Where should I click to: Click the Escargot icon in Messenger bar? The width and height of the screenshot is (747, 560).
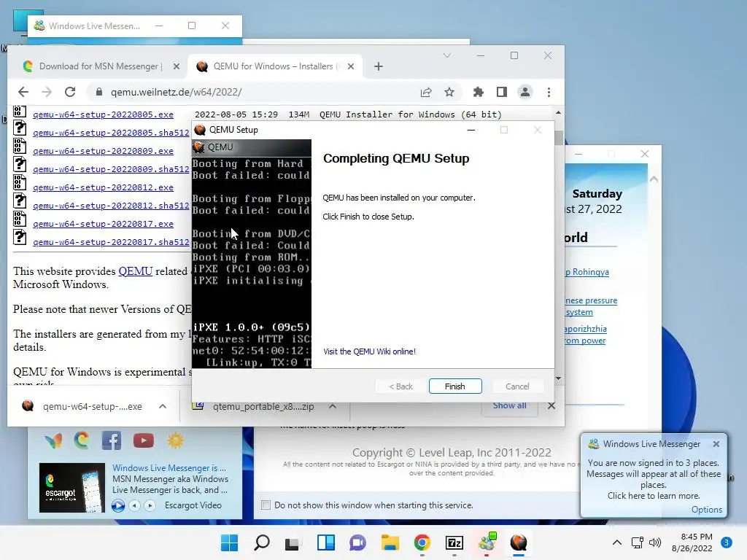point(82,440)
